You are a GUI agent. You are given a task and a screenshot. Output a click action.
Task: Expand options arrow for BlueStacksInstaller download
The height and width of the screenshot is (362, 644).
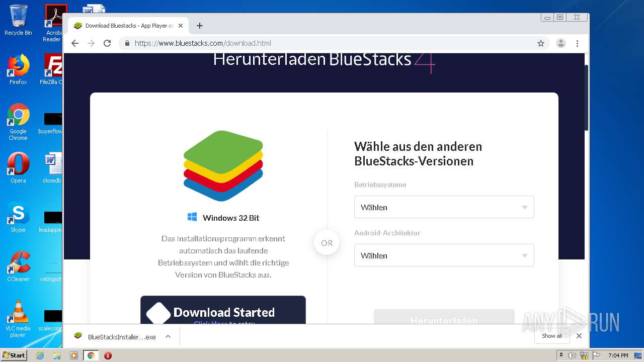pos(168,337)
